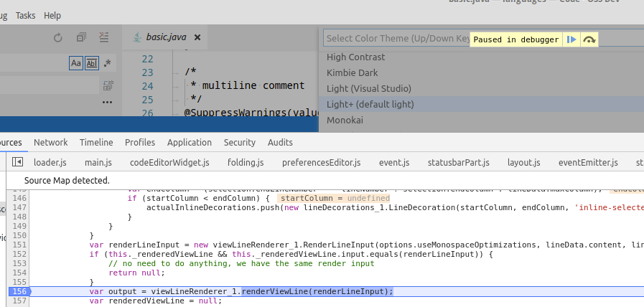This screenshot has height=307, width=644.
Task: Open search details ellipsis
Action: [108, 102]
